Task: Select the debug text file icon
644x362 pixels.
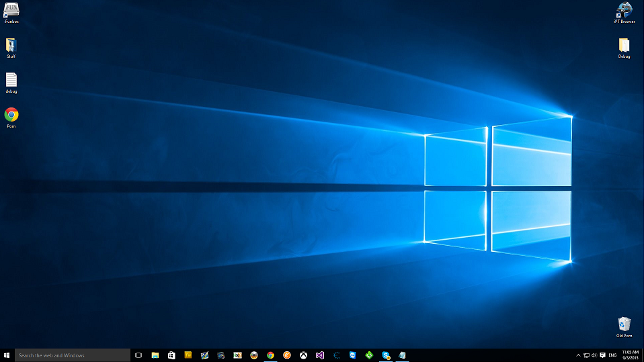Action: 11,80
